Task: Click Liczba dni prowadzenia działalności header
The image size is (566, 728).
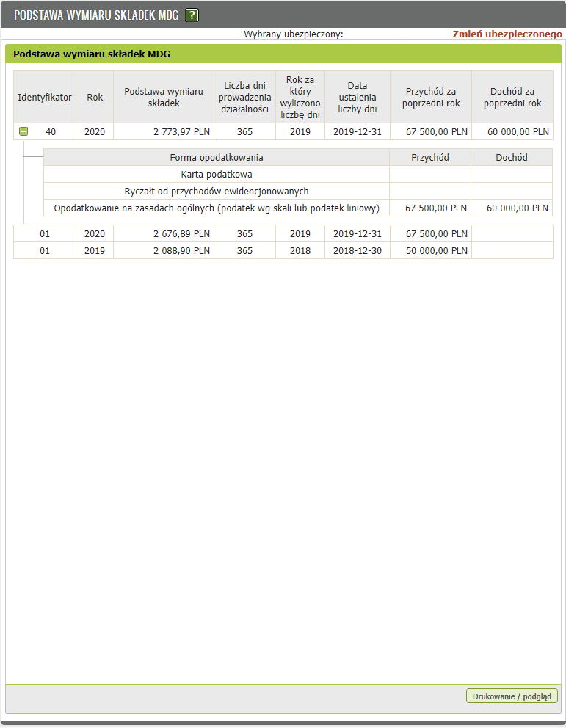Action: [x=244, y=97]
